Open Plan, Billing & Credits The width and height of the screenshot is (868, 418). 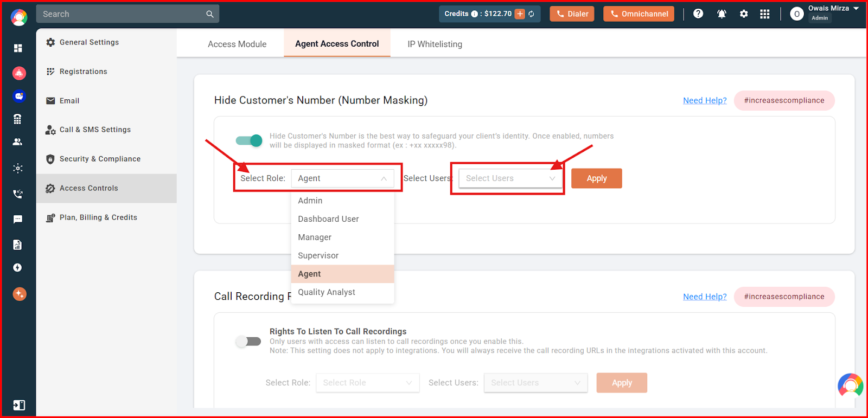[x=106, y=217]
